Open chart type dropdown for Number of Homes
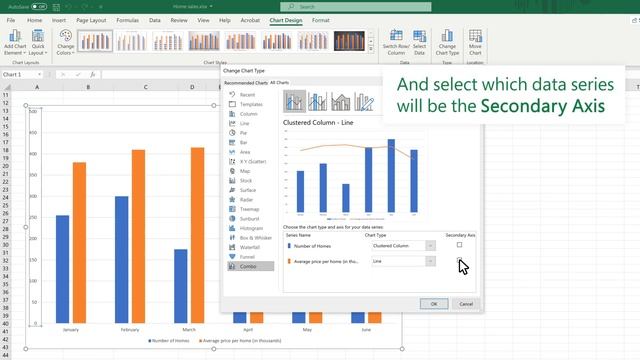The height and width of the screenshot is (360, 640). pos(430,246)
